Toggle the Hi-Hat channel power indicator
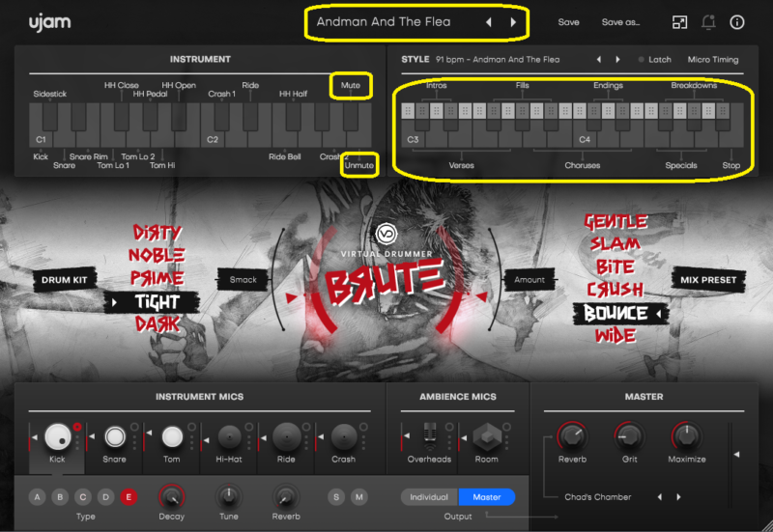 click(x=249, y=427)
